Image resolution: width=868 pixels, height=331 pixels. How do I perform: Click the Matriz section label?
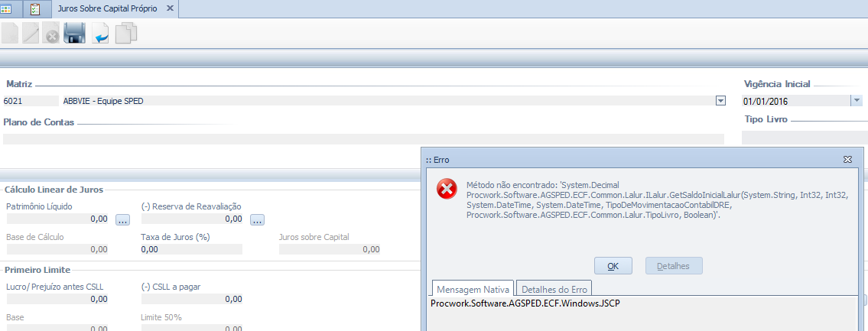tap(19, 84)
